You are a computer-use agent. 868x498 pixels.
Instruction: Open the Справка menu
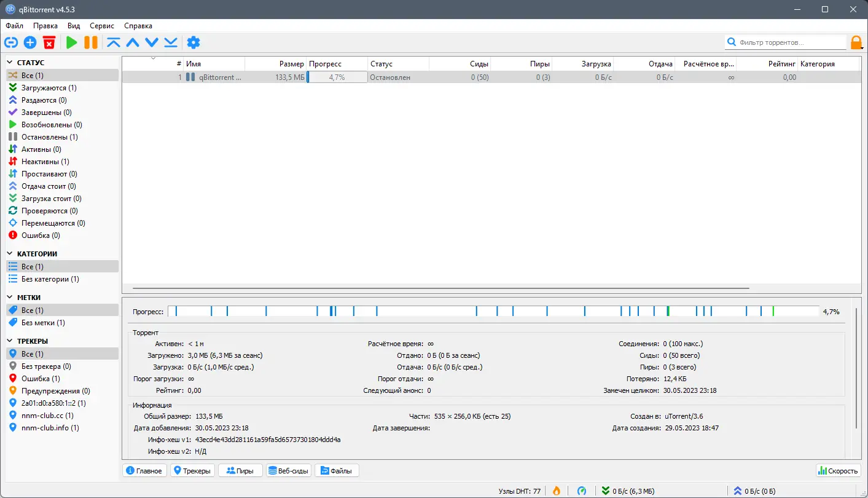(138, 26)
